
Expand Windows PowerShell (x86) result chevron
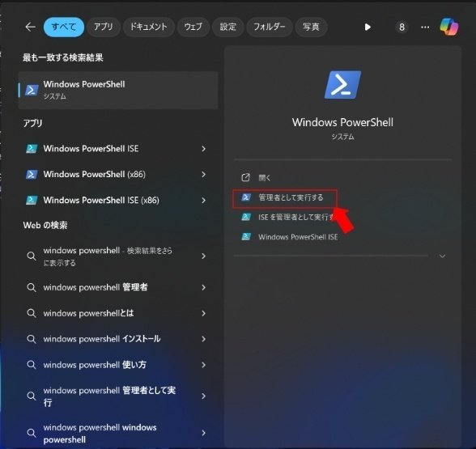tap(204, 175)
